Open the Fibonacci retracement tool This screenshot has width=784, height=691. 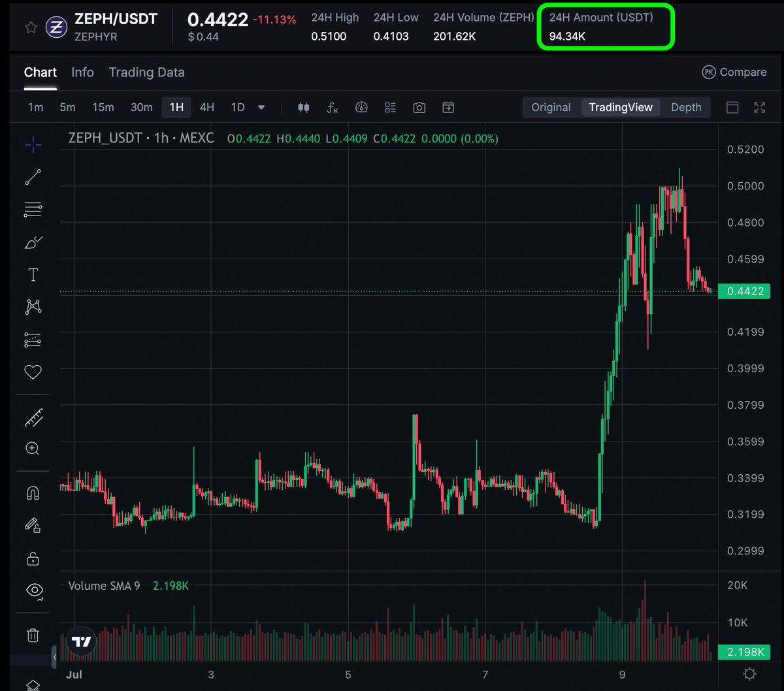tap(33, 210)
